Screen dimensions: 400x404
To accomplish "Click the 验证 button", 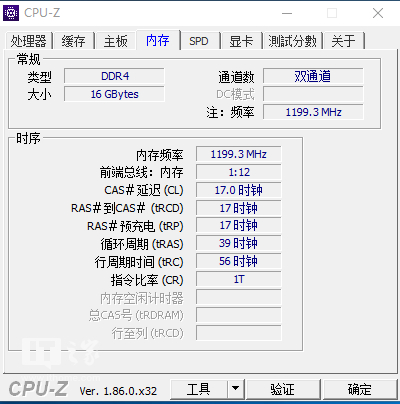I will 283,389.
